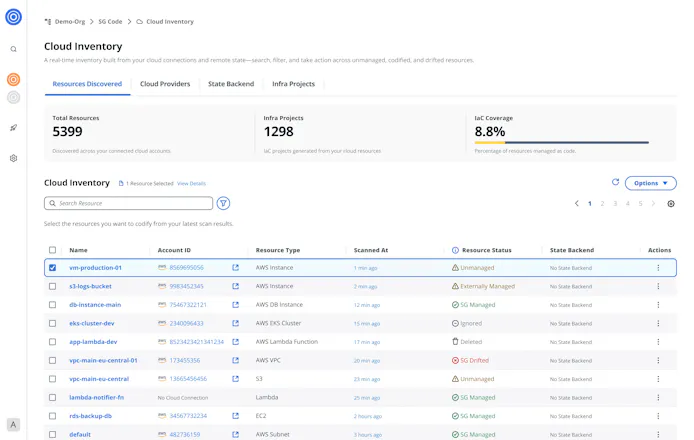Click 'No Cloud Connection' cell
The image size is (694, 440).
183,398
